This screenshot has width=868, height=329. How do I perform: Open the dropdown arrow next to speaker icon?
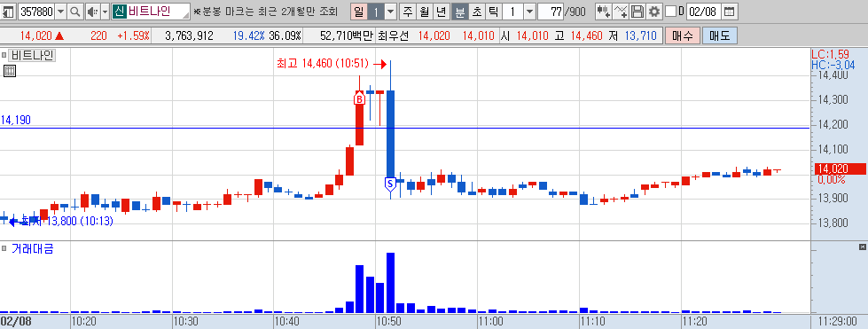coord(106,11)
